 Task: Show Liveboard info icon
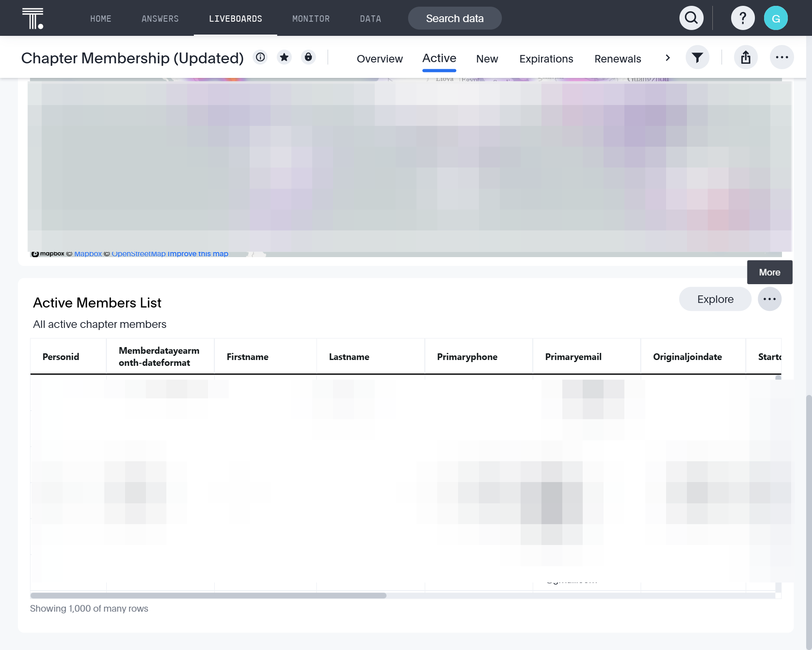(261, 57)
